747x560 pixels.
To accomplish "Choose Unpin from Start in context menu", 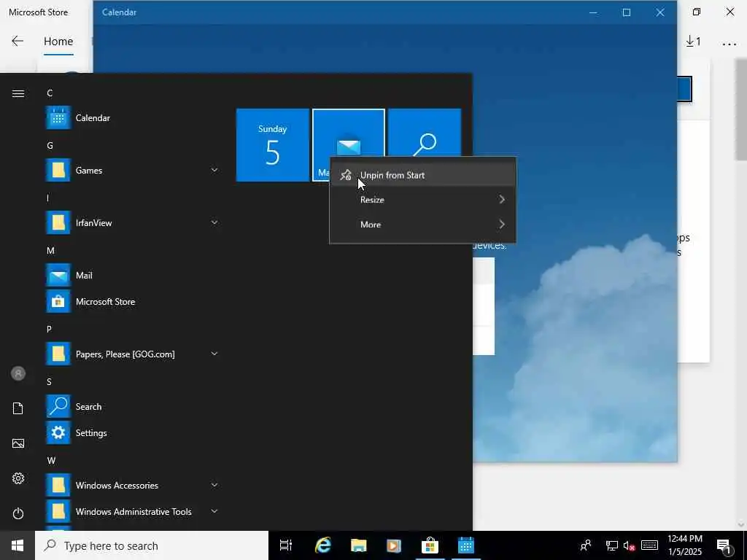I will [x=422, y=175].
